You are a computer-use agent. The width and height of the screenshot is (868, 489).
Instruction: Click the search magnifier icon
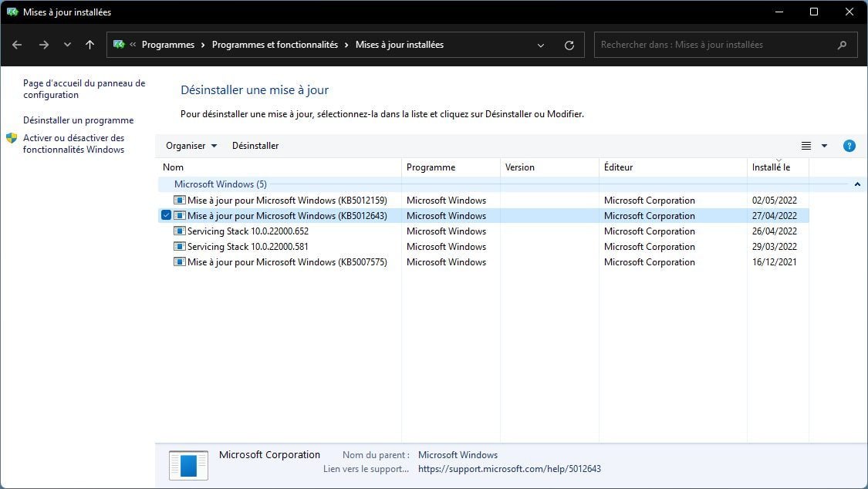click(842, 46)
